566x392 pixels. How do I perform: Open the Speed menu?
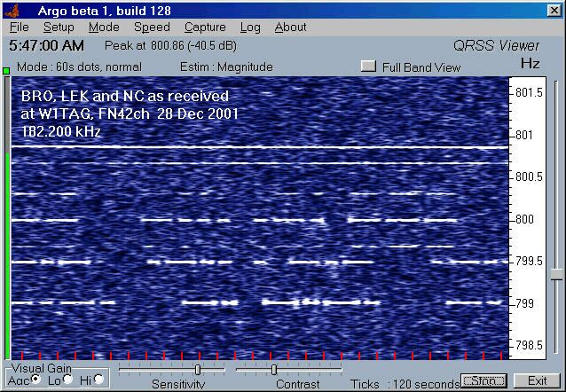pos(152,27)
